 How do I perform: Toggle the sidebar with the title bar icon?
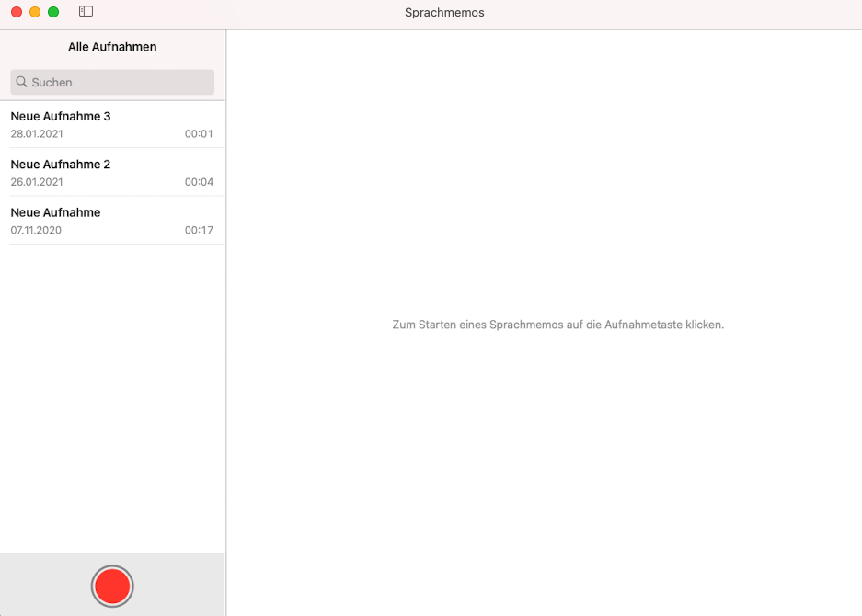tap(86, 12)
